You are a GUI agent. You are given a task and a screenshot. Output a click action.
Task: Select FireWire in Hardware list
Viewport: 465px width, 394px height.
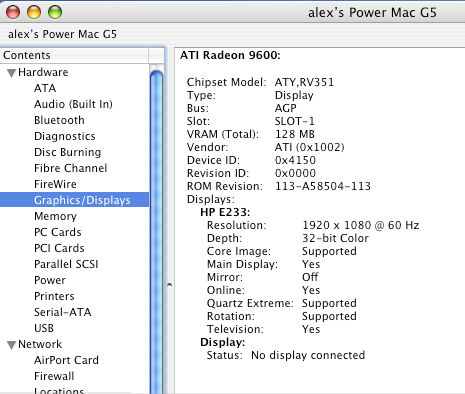click(55, 184)
